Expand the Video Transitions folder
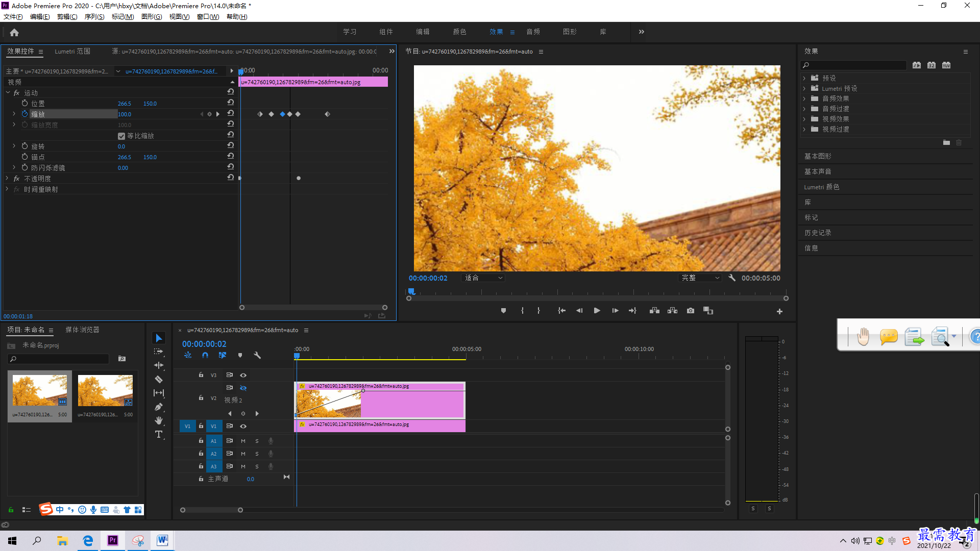 tap(804, 129)
